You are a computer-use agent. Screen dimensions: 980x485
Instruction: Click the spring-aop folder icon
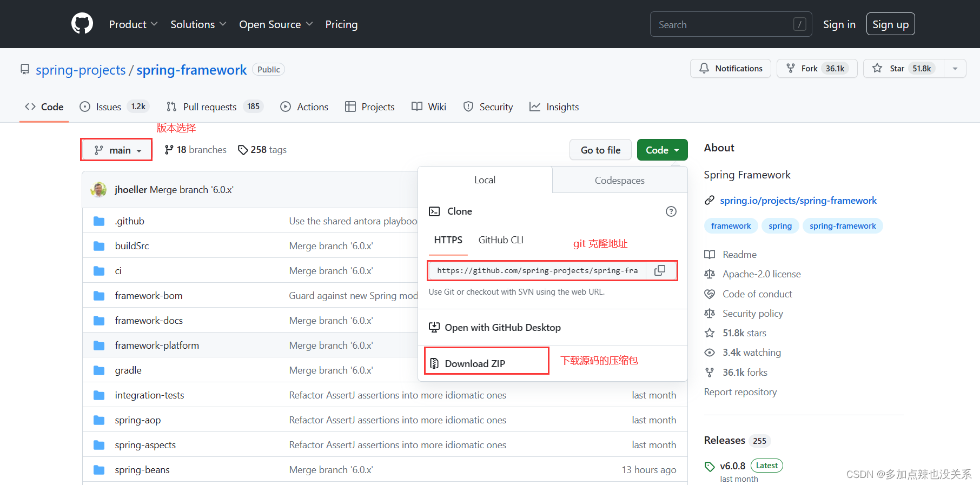(x=99, y=420)
